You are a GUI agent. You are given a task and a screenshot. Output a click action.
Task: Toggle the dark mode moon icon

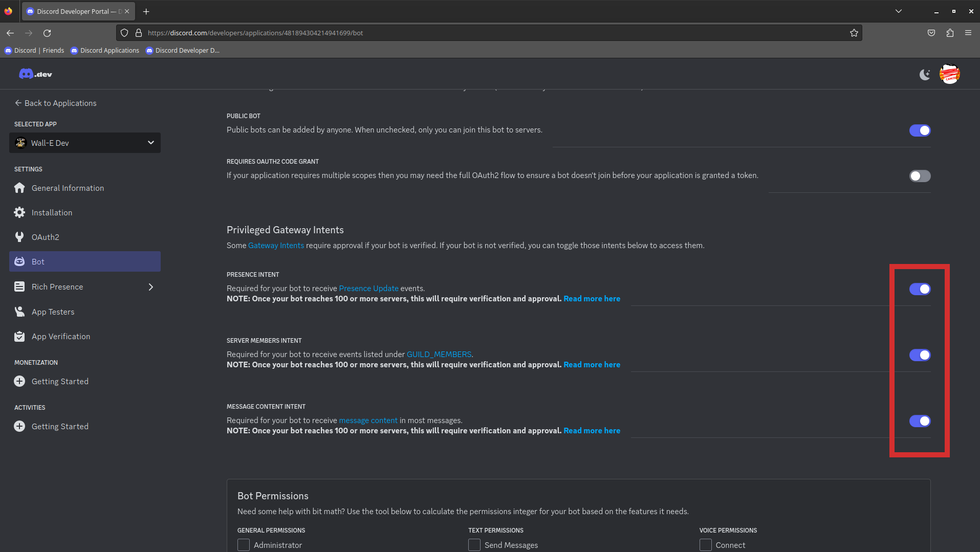tap(924, 75)
